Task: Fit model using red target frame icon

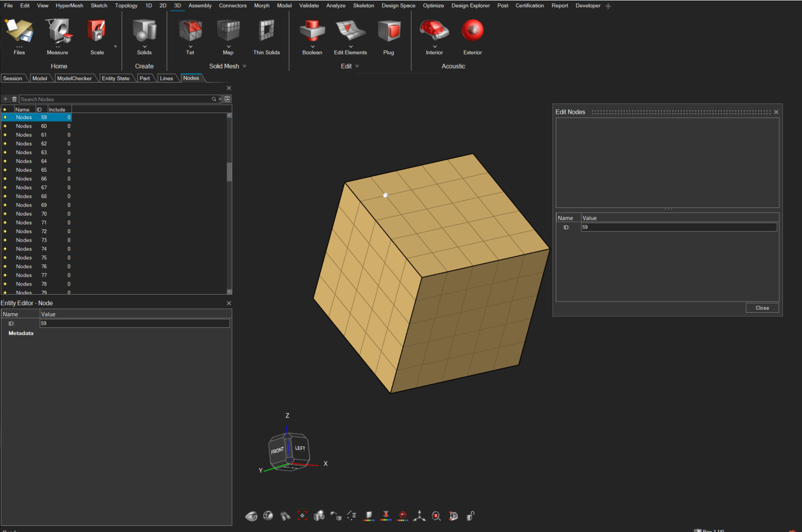Action: point(302,516)
